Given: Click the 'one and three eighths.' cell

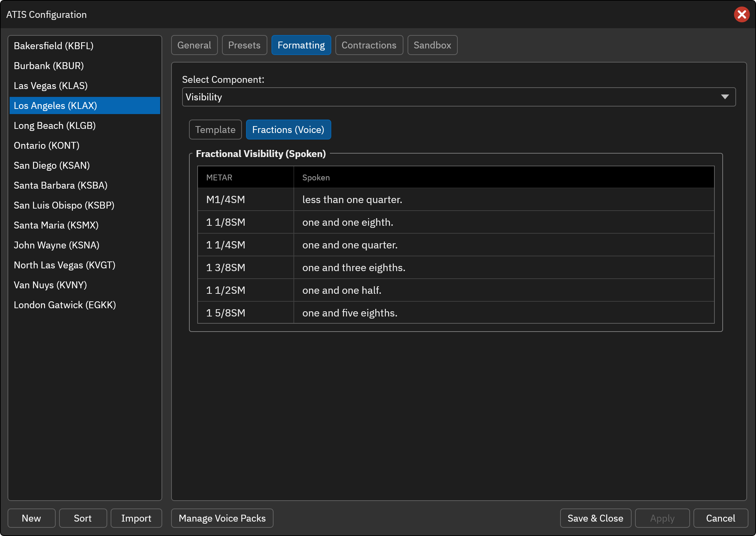Looking at the screenshot, I should click(504, 267).
